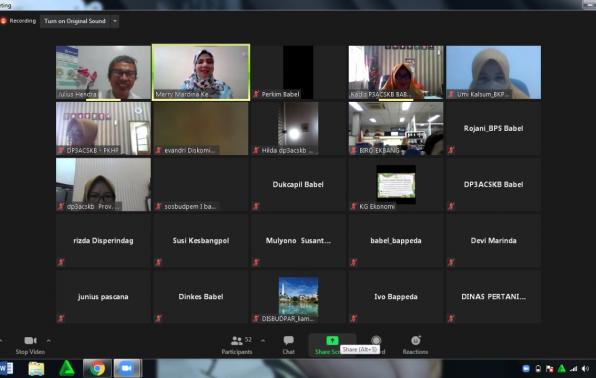Click the Stop Video camera icon
Screen dimensions: 596x378
tap(30, 340)
